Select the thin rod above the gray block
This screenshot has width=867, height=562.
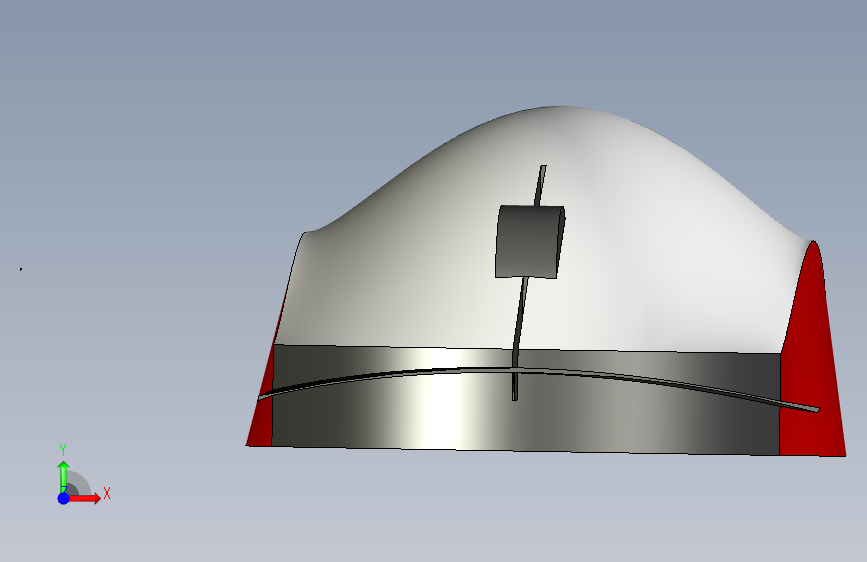540,185
